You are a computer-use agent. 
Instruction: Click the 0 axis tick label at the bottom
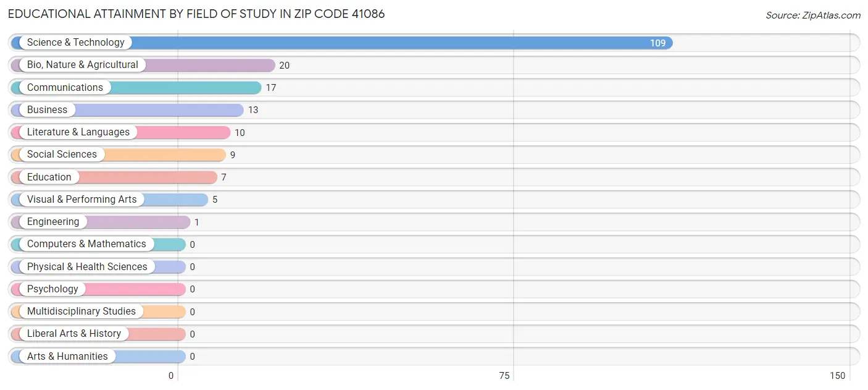coord(171,376)
